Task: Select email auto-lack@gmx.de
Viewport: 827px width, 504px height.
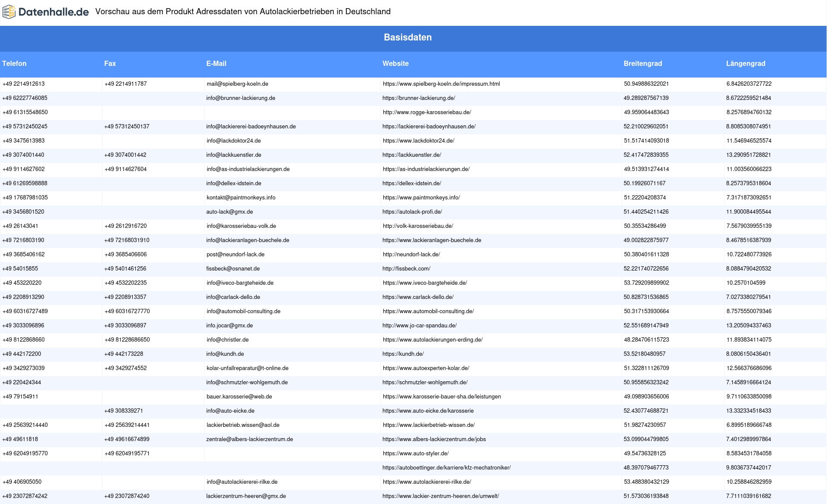Action: pyautogui.click(x=230, y=212)
